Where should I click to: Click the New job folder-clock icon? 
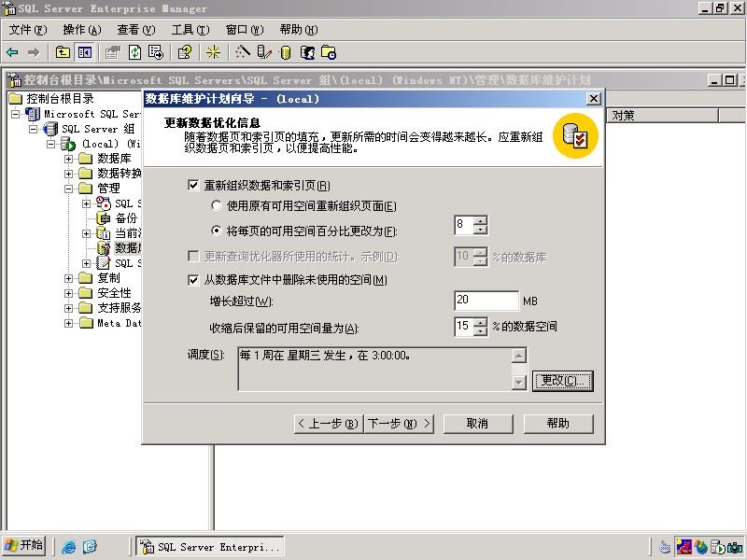(329, 52)
